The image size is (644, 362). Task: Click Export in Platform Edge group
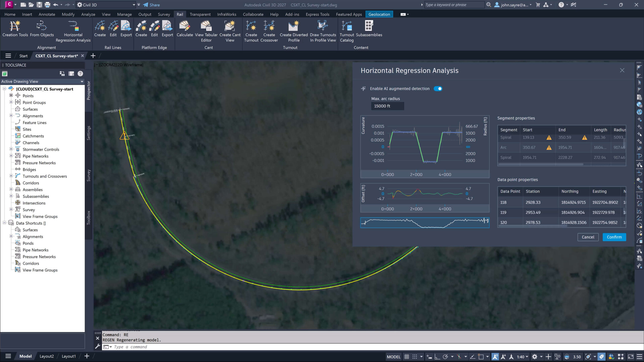coord(167,29)
